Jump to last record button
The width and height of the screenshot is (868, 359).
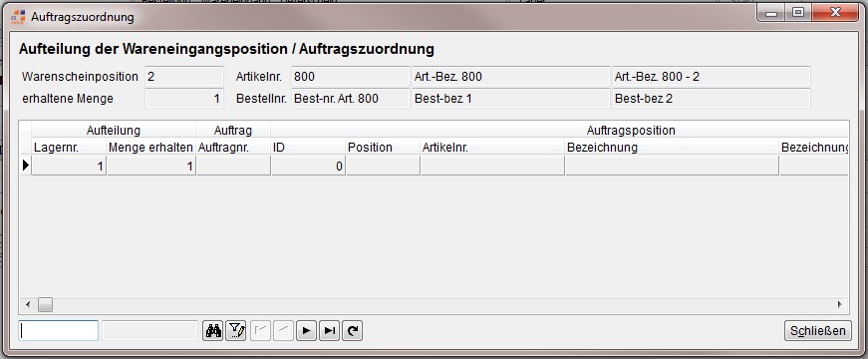tap(330, 331)
